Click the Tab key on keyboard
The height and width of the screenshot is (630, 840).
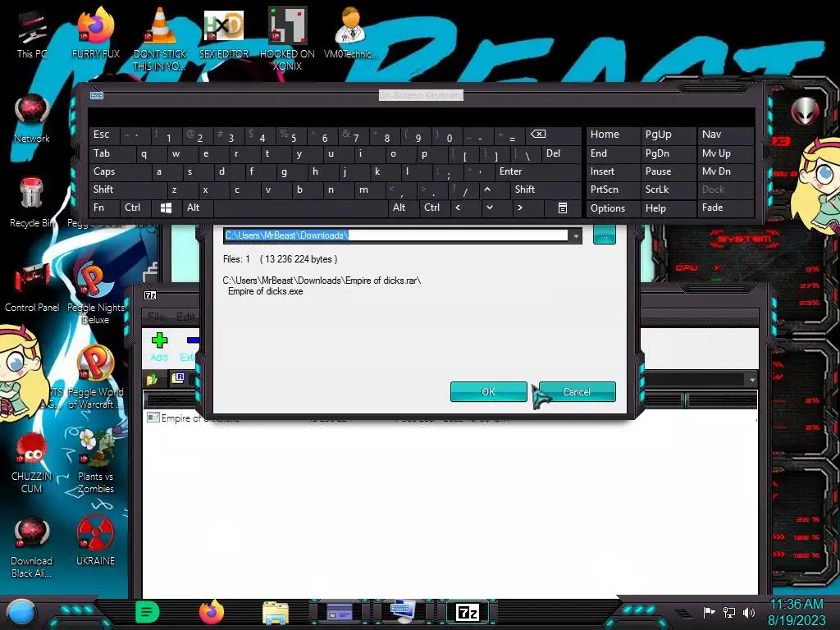click(112, 153)
